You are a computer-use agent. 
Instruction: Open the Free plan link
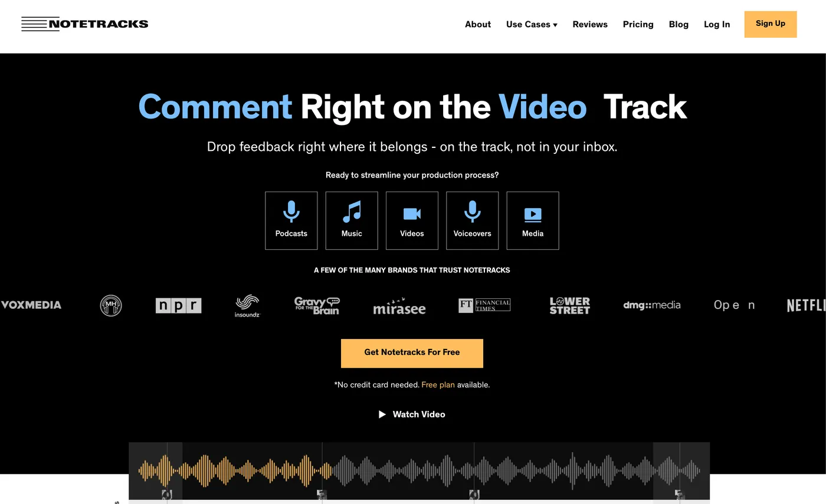(x=438, y=384)
